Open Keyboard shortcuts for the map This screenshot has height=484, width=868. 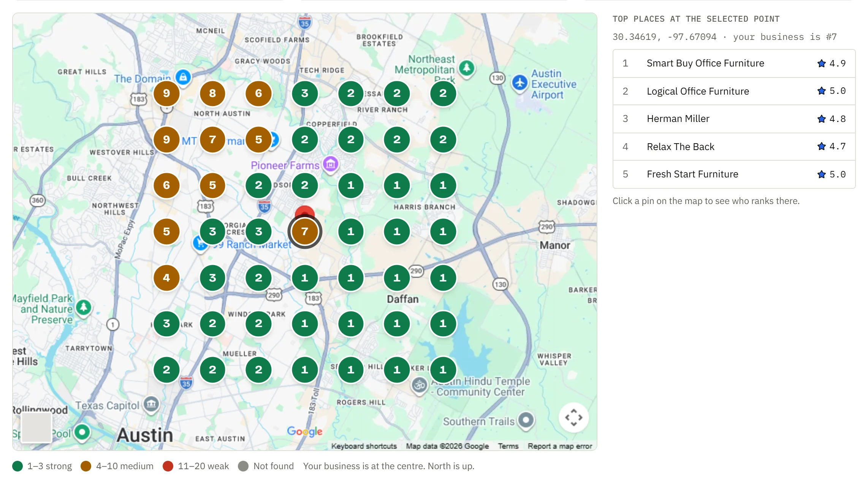pyautogui.click(x=364, y=446)
